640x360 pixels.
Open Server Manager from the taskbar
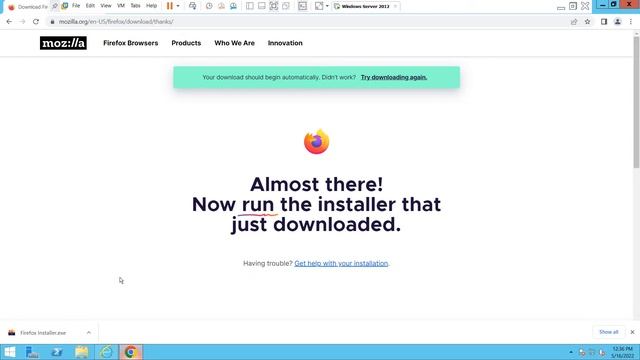pos(32,352)
